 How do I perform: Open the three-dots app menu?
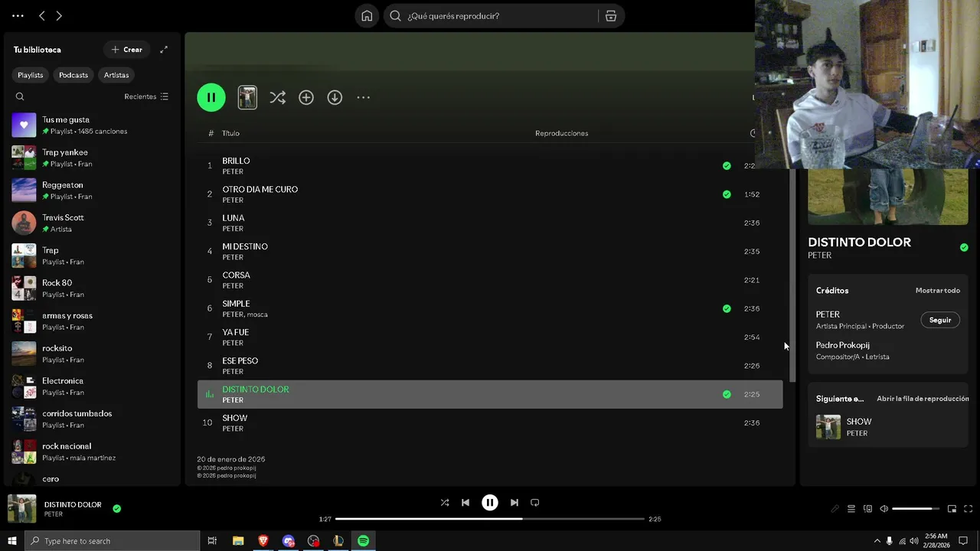[18, 15]
